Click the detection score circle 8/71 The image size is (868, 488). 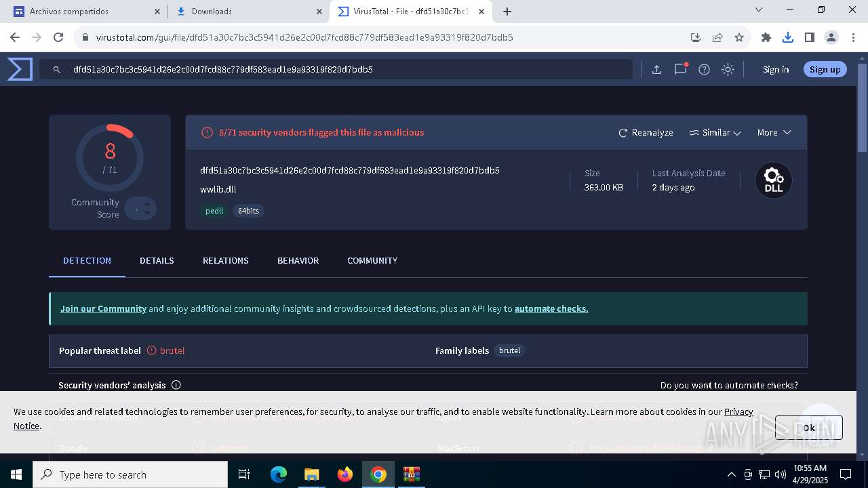(110, 158)
